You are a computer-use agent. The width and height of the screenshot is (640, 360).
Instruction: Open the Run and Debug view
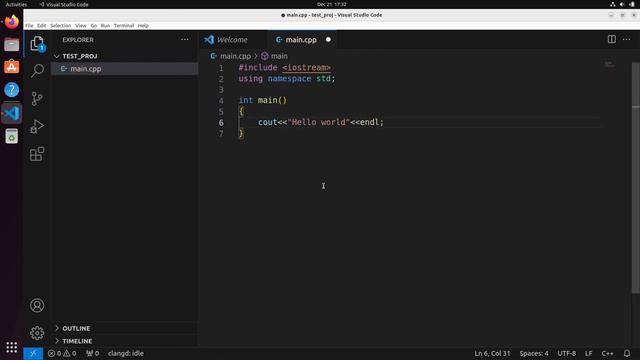click(37, 126)
